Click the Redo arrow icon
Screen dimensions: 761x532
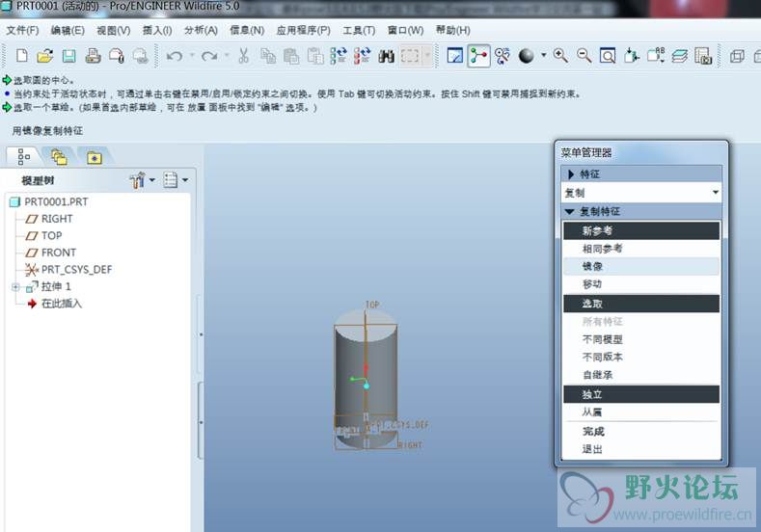(x=208, y=56)
